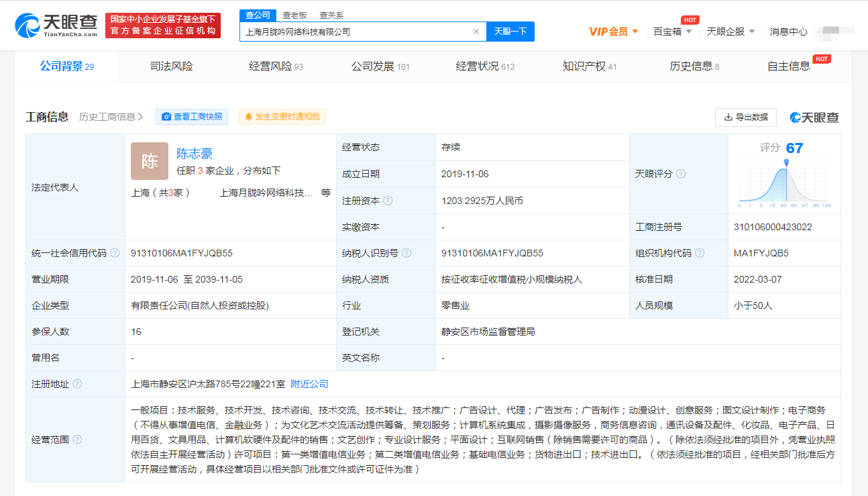Click the 陈 avatar of legal representative
Viewport: 868px width, 496px height.
coord(150,161)
